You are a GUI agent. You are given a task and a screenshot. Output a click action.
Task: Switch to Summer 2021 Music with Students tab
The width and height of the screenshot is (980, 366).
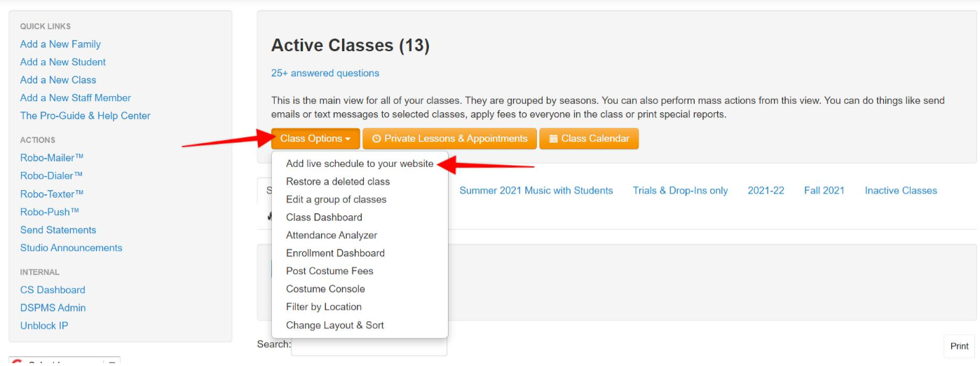click(x=536, y=190)
